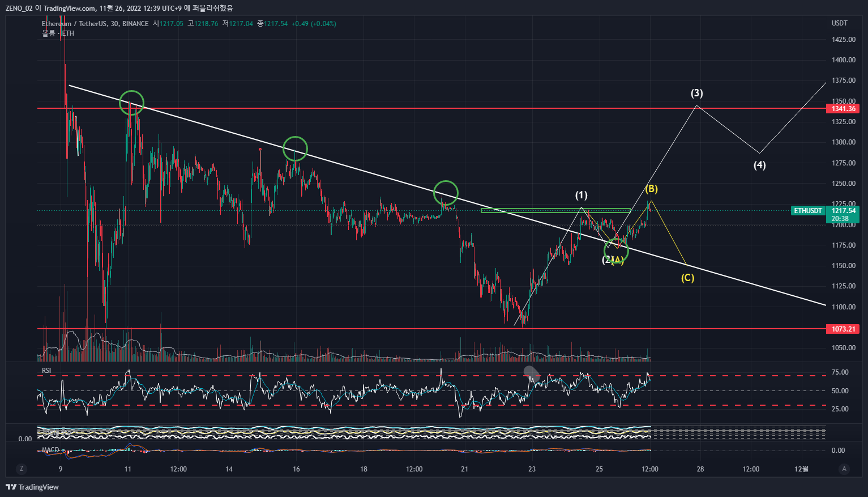This screenshot has width=868, height=497.
Task: Click the ZENO_02 publisher header text
Action: click(20, 8)
